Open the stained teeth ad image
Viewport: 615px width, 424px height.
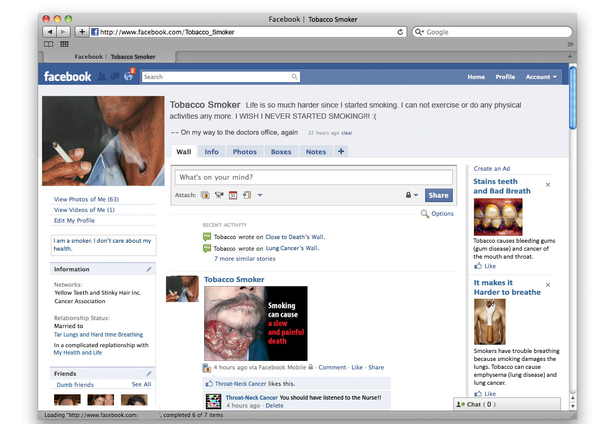coord(498,217)
